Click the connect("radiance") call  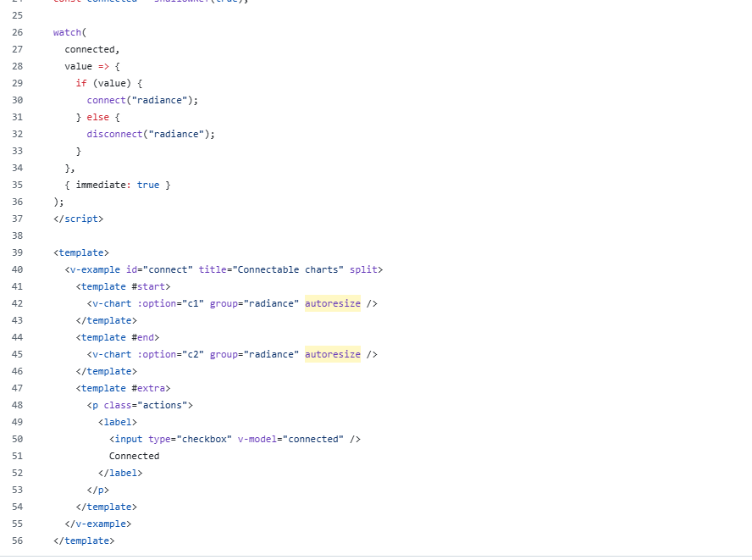click(142, 100)
